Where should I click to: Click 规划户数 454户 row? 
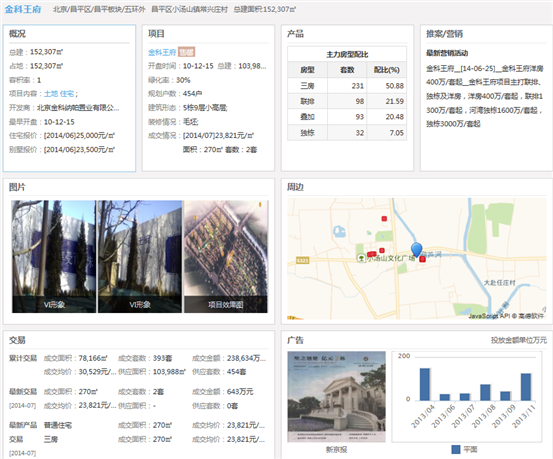click(x=175, y=94)
